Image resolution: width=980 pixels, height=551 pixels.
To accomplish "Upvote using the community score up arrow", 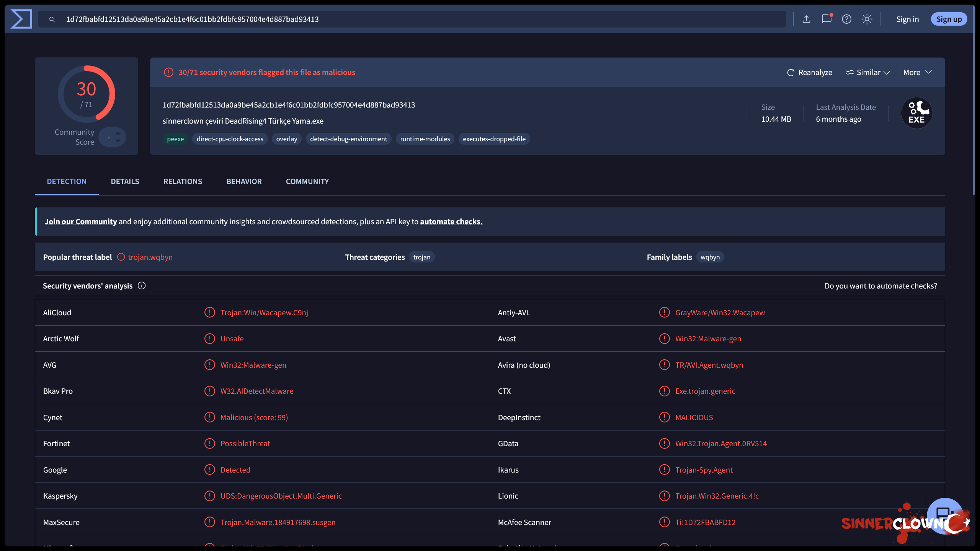I will click(x=118, y=133).
